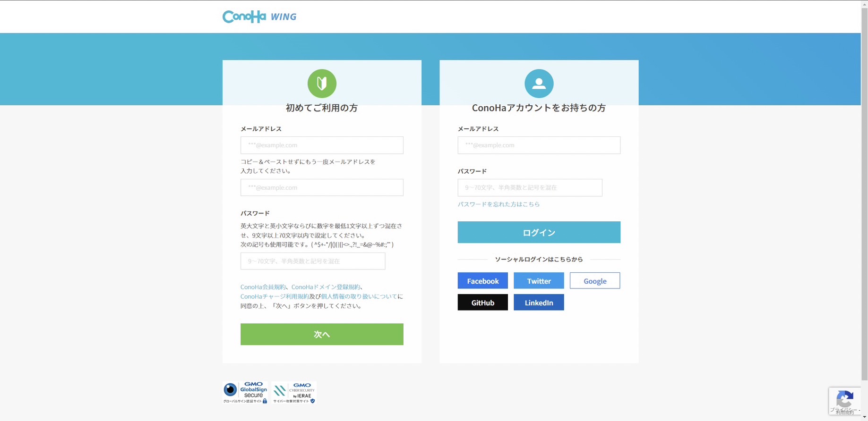Open the ConoHaドメイン登録規約 link

tap(326, 287)
